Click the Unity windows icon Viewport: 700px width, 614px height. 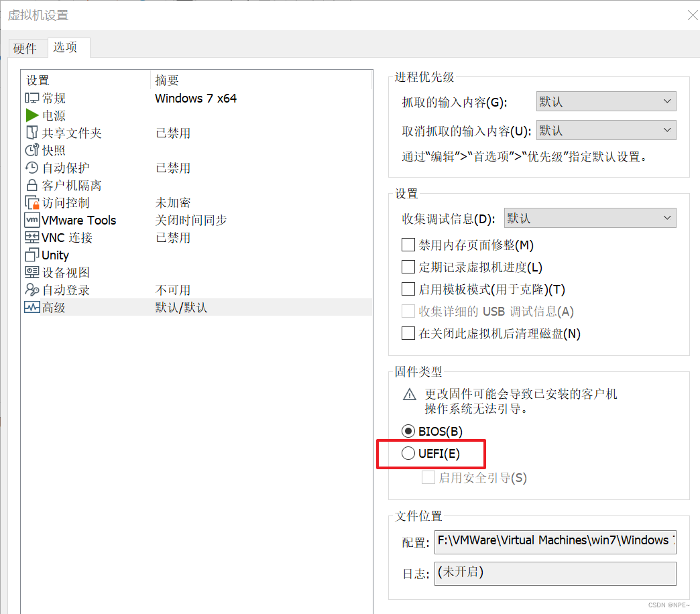(x=32, y=255)
